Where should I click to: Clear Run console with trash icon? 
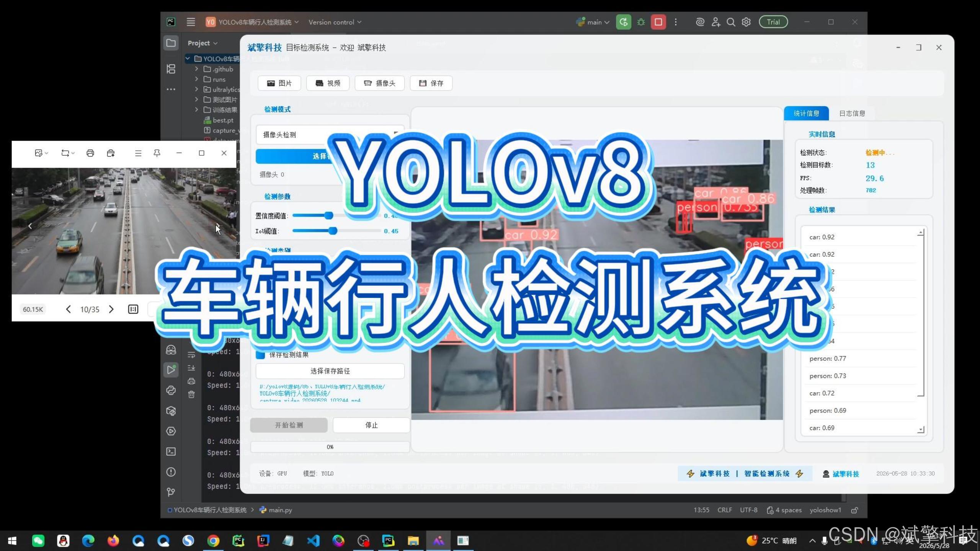[191, 394]
